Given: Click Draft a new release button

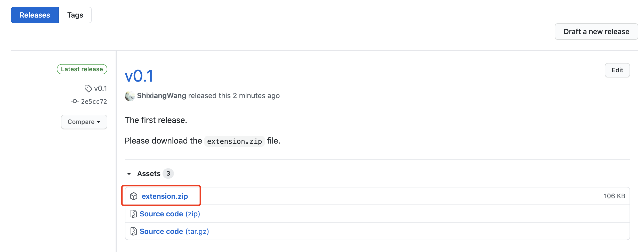Looking at the screenshot, I should click(x=596, y=31).
